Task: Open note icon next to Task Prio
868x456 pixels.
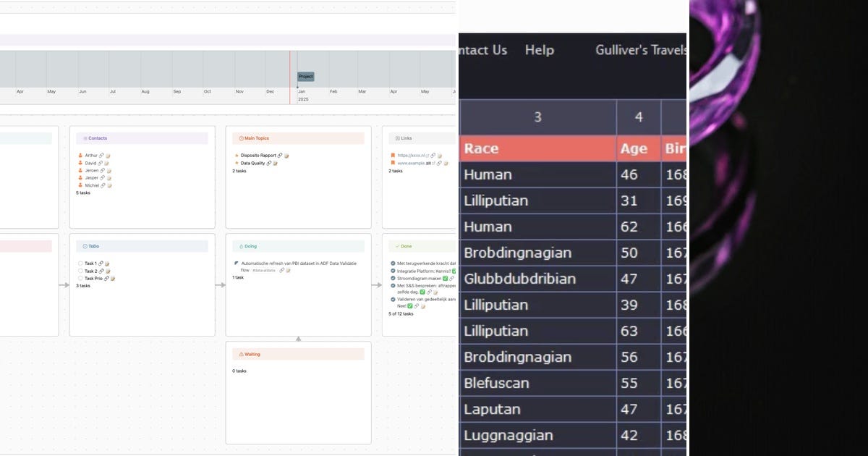Action: (x=113, y=279)
